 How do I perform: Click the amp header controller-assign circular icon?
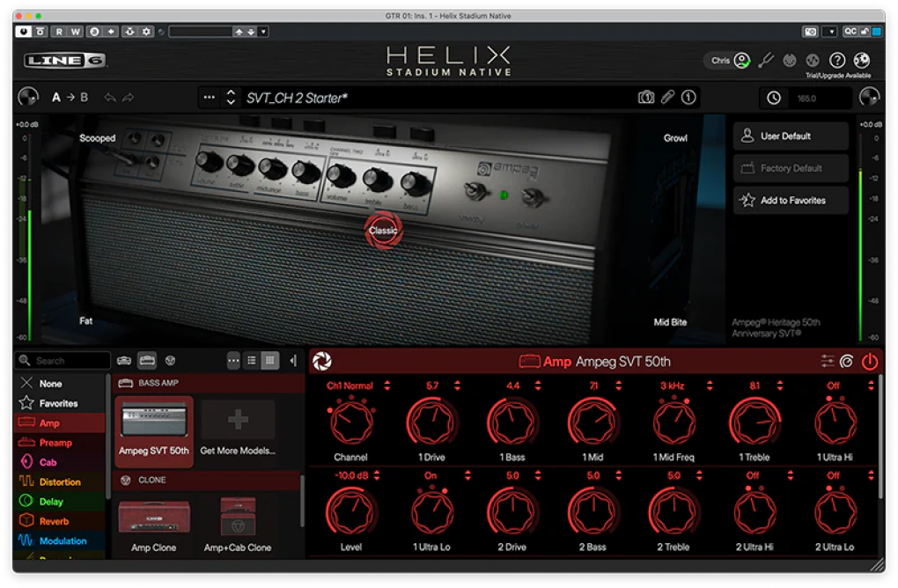click(x=846, y=361)
